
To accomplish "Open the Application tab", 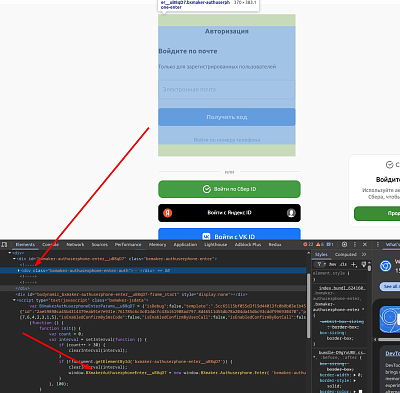I will click(185, 245).
